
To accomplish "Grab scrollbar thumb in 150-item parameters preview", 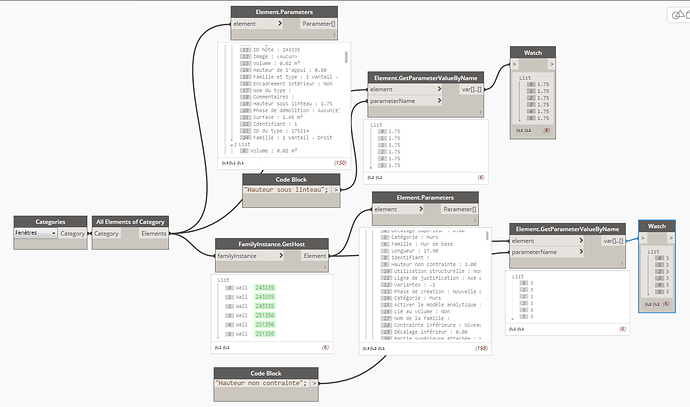I will [346, 57].
